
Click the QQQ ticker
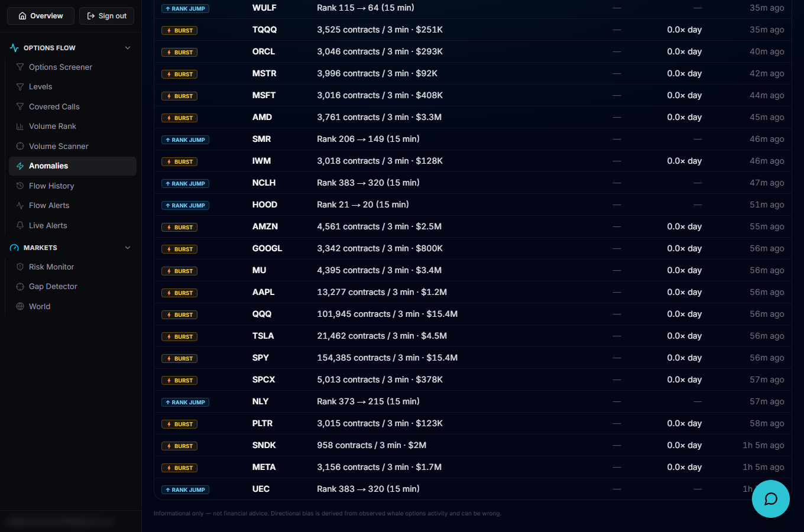coord(262,314)
